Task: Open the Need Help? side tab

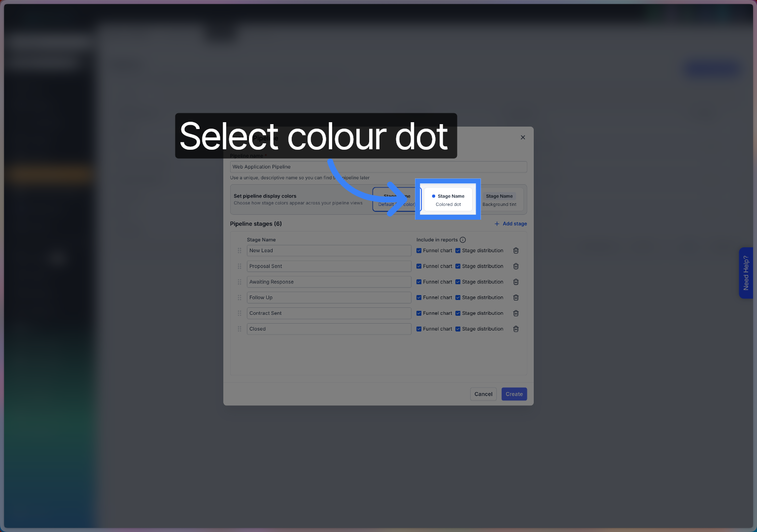Action: click(x=746, y=273)
